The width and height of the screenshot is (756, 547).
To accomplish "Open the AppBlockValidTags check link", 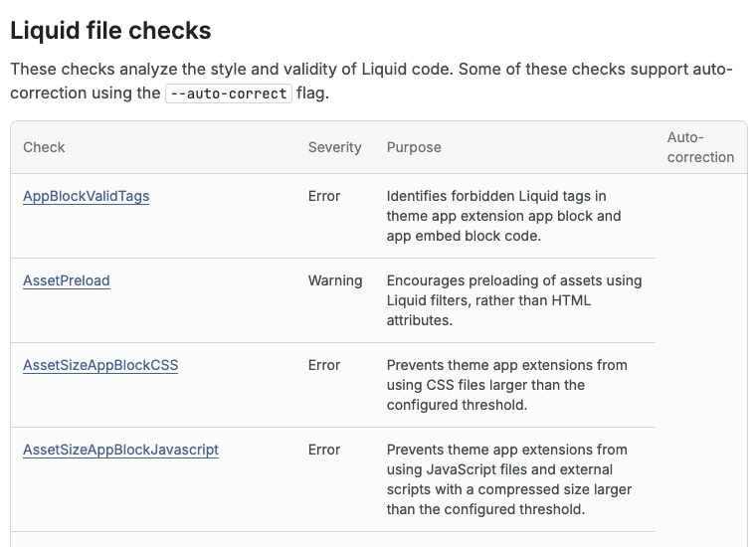I will coord(87,196).
